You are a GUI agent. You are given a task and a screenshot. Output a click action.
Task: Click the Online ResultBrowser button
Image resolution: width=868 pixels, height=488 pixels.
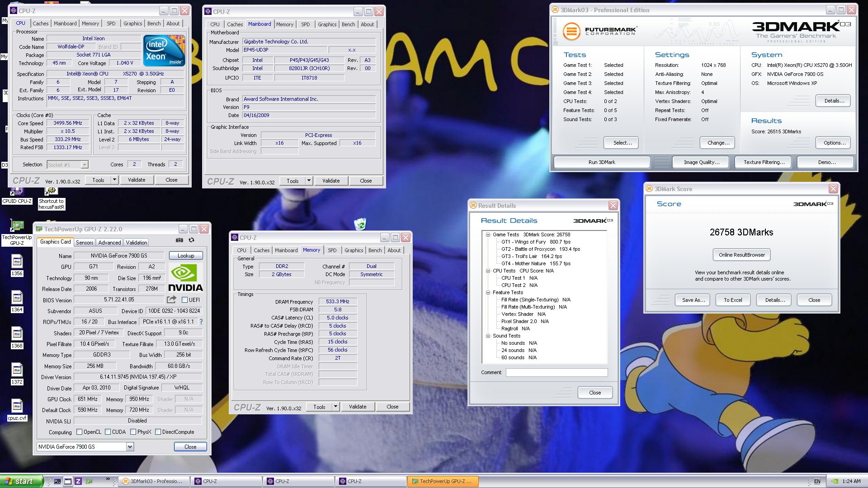pos(742,255)
